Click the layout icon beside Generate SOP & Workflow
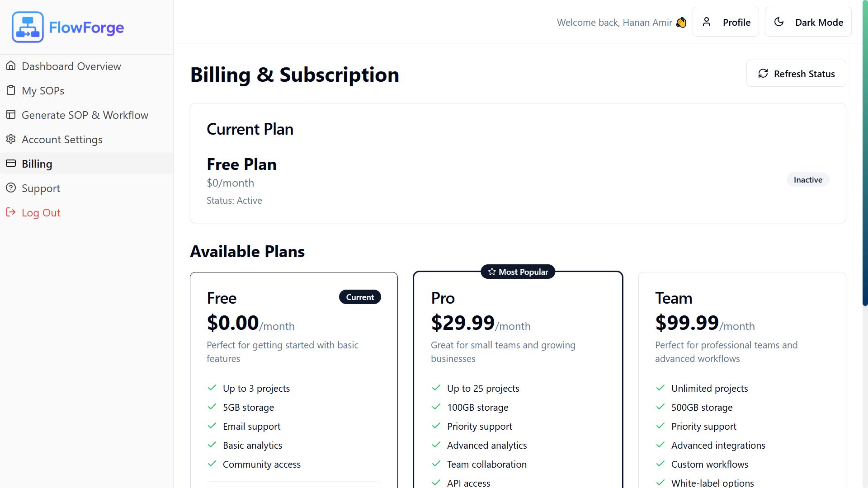 (11, 115)
